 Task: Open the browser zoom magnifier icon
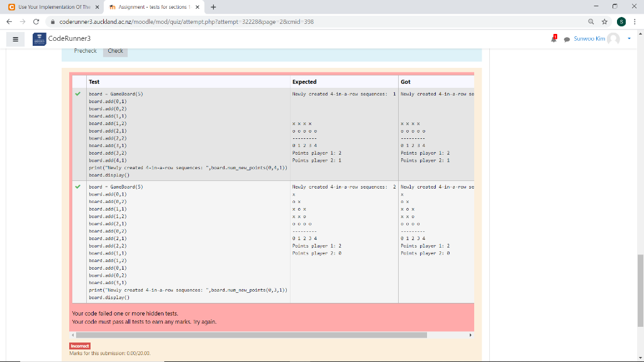(591, 22)
